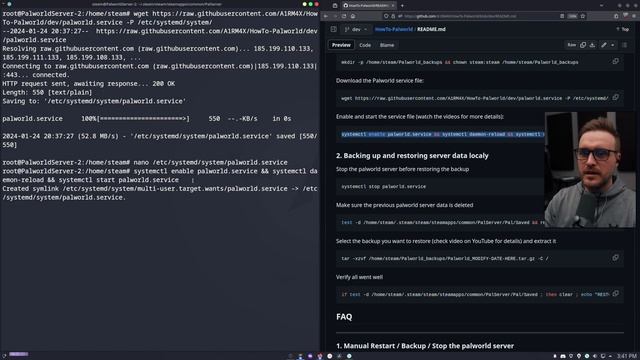This screenshot has height=360, width=640.
Task: Bookmark this page with the star
Action: tap(583, 16)
